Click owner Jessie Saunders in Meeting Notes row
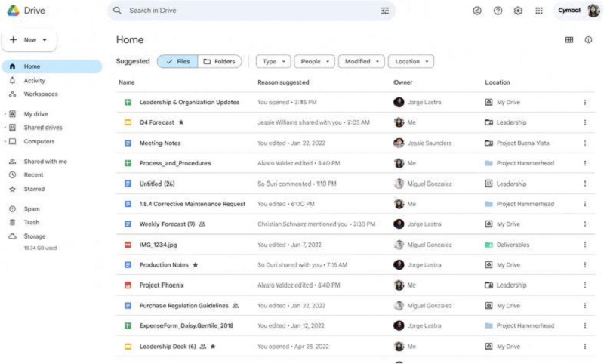 [x=430, y=143]
